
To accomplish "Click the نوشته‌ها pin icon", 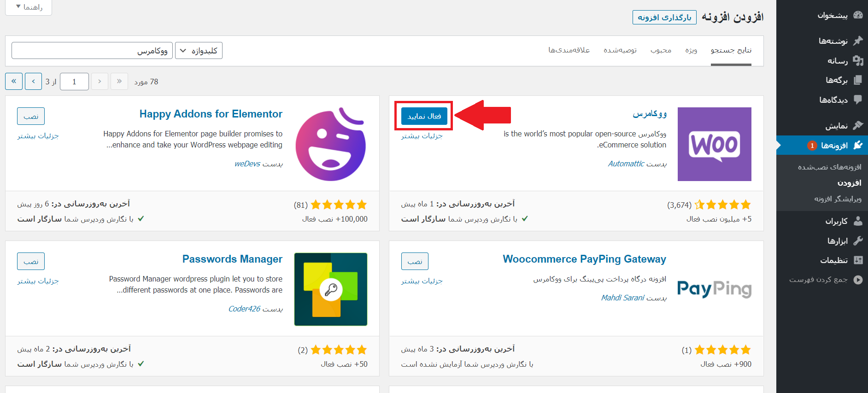I will [x=858, y=41].
